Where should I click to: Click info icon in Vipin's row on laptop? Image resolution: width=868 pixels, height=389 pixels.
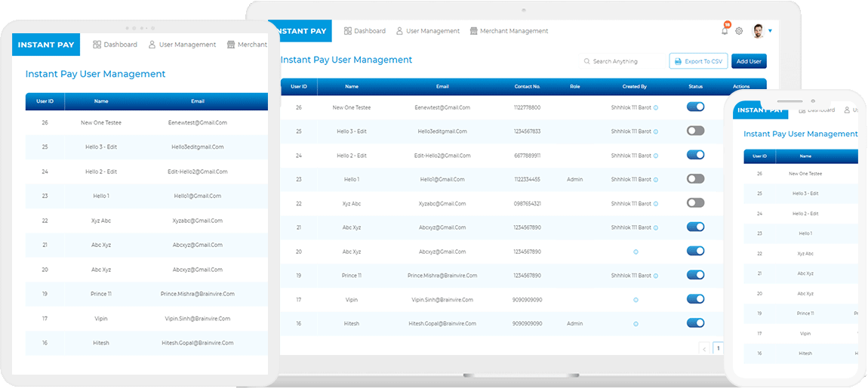point(636,300)
